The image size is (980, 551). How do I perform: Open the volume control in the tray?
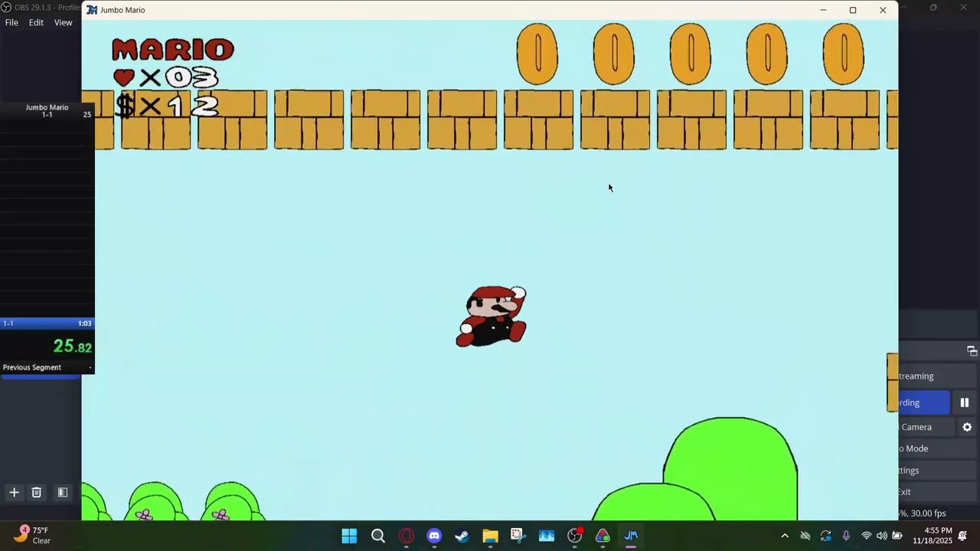[x=882, y=536]
